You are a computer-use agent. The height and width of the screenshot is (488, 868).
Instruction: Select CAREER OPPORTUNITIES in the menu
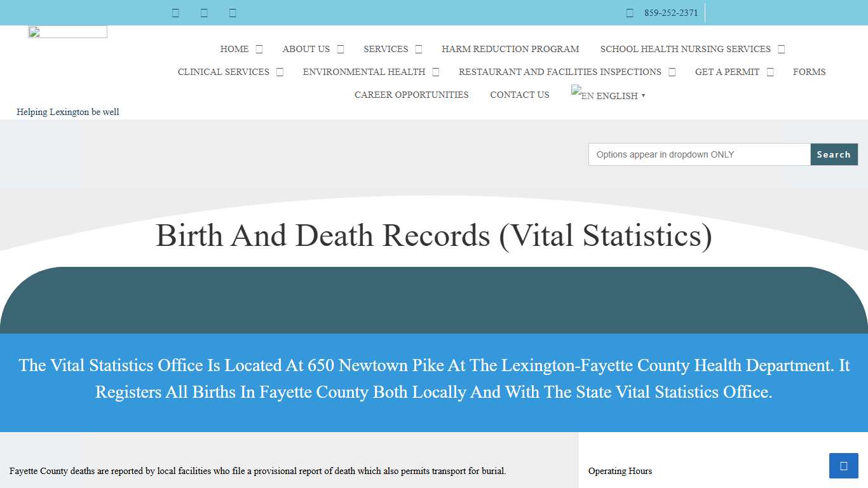point(411,95)
